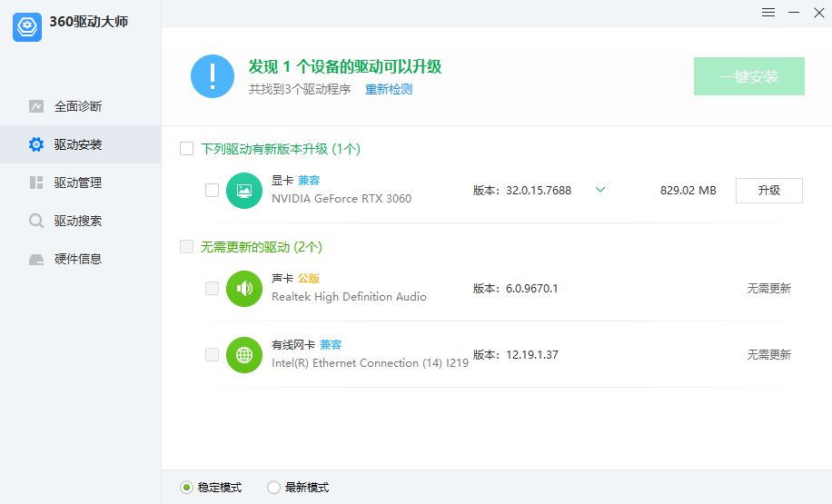Check the NVIDIA GeForce RTX 3060 checkbox
The width and height of the screenshot is (832, 504).
tap(212, 191)
